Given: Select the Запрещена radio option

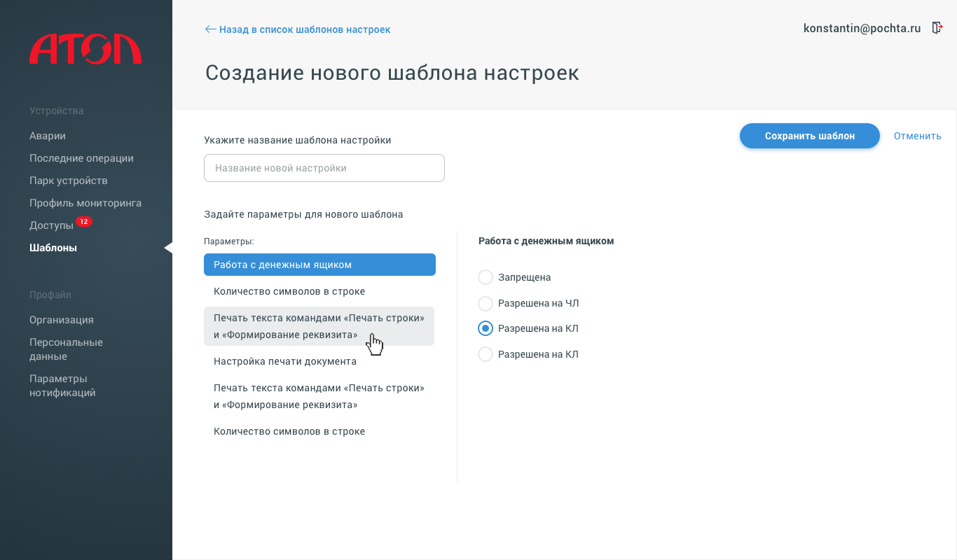Looking at the screenshot, I should [486, 277].
